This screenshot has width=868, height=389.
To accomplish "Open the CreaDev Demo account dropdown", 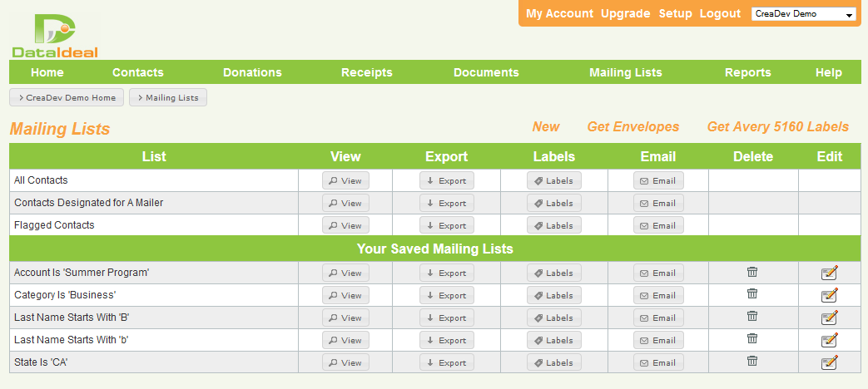I will point(804,14).
